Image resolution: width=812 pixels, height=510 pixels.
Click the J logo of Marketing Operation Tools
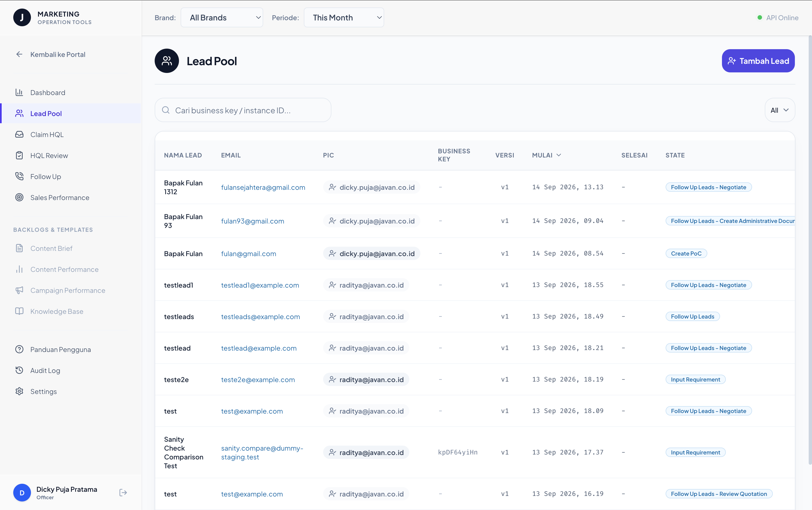22,17
